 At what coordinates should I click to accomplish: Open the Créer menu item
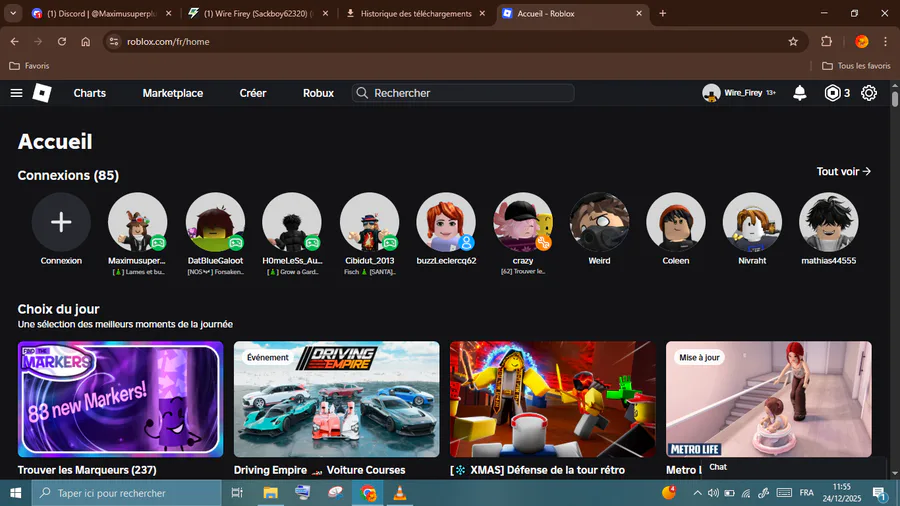[x=253, y=93]
